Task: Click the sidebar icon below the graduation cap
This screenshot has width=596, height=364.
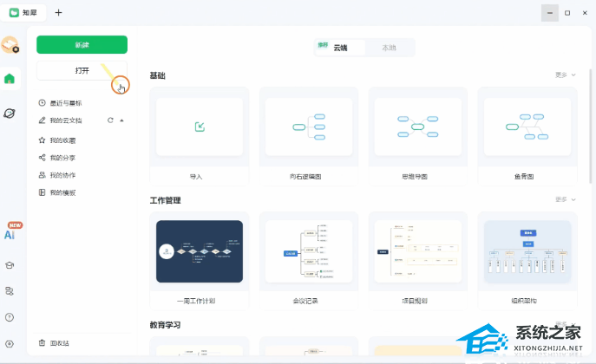Action: click(10, 291)
